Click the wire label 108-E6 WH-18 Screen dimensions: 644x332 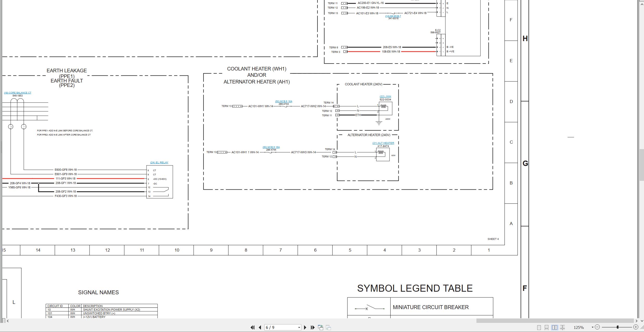pos(391,52)
